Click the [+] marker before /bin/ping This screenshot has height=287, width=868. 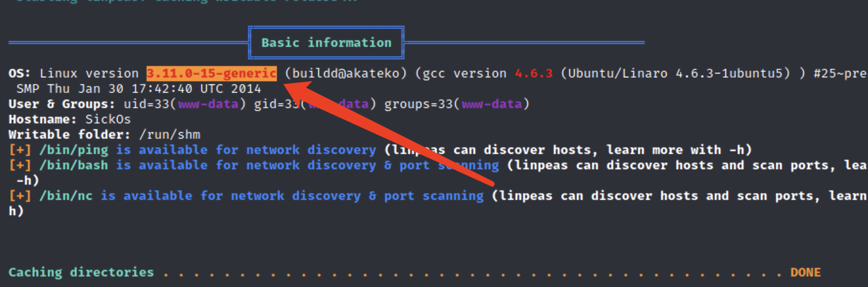(x=20, y=150)
